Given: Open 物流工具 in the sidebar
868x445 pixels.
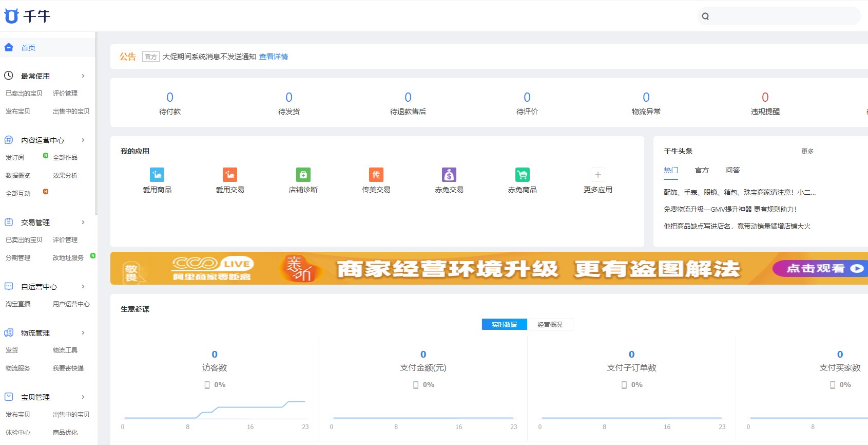Looking at the screenshot, I should click(x=65, y=350).
